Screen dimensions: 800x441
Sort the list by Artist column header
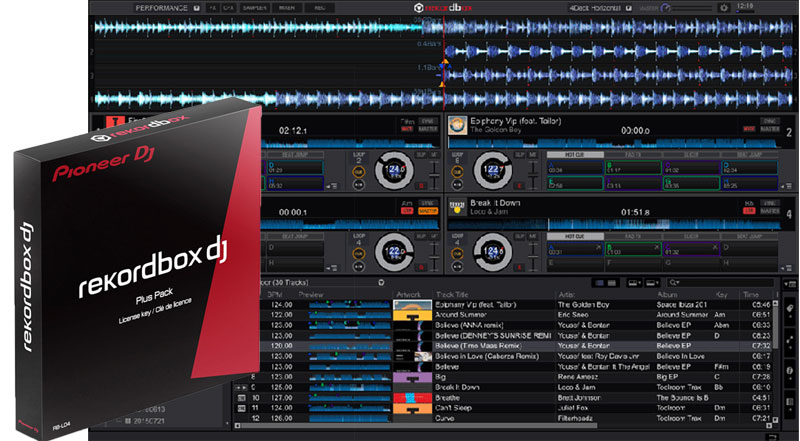pos(565,294)
